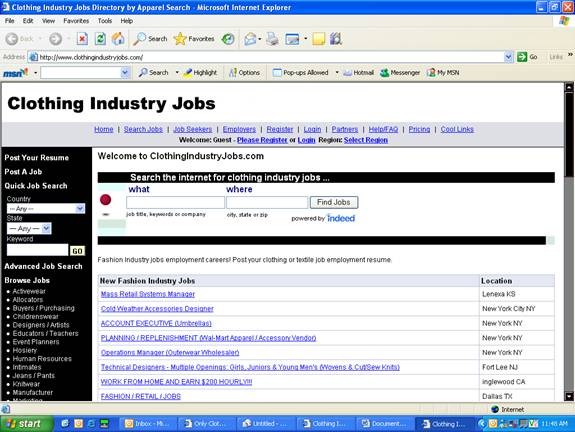Click the Pricing nav link
Image resolution: width=575 pixels, height=432 pixels.
[x=419, y=129]
